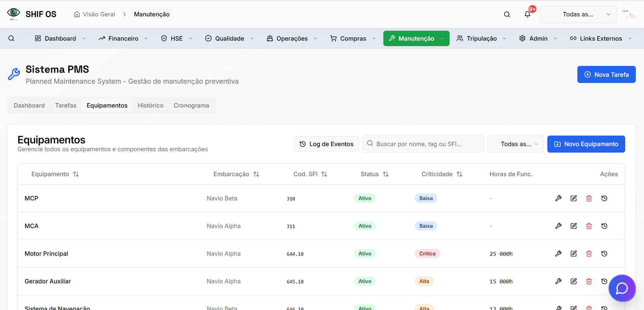Screen dimensions: 644x310
Task: Open the 'Todas as...' selector in the header
Action: [x=578, y=14]
